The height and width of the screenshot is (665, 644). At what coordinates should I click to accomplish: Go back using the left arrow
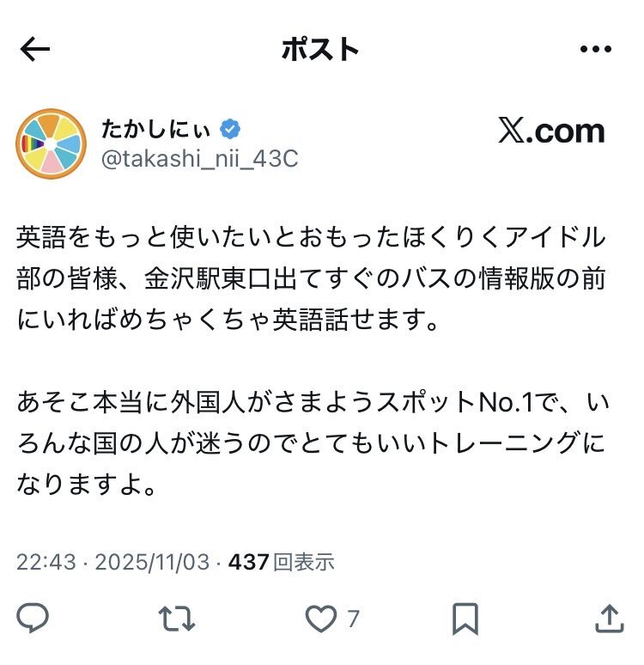[x=34, y=49]
